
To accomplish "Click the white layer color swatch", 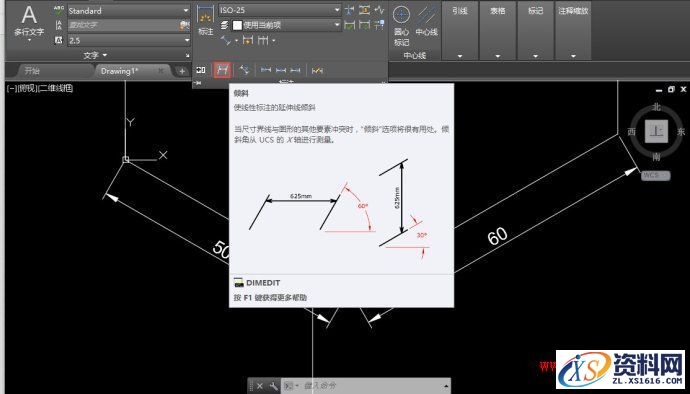I will (x=237, y=25).
